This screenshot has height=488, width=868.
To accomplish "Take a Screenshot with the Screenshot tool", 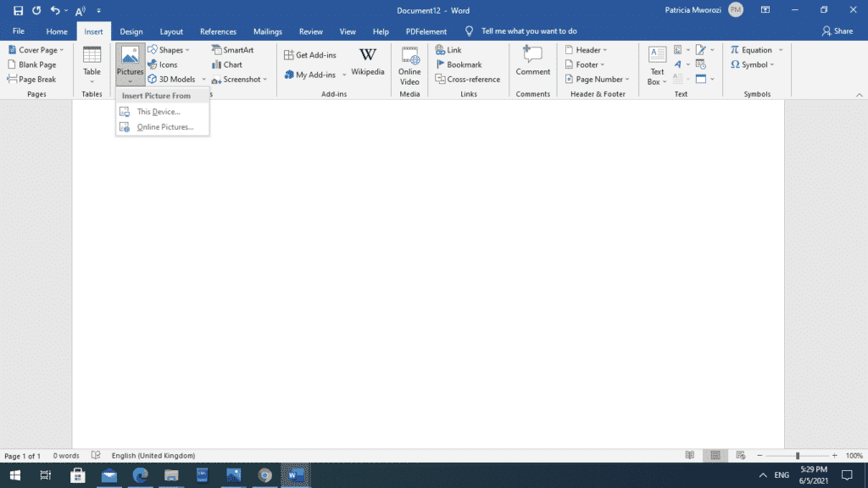I will pyautogui.click(x=237, y=79).
